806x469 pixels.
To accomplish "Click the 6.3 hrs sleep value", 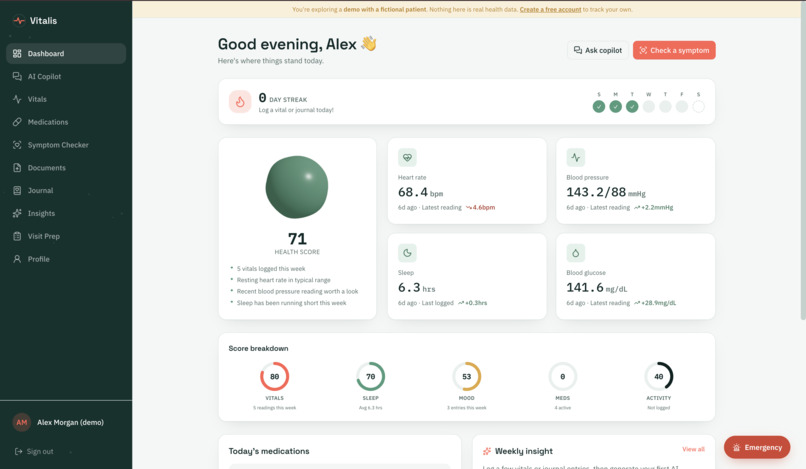I will [x=417, y=287].
